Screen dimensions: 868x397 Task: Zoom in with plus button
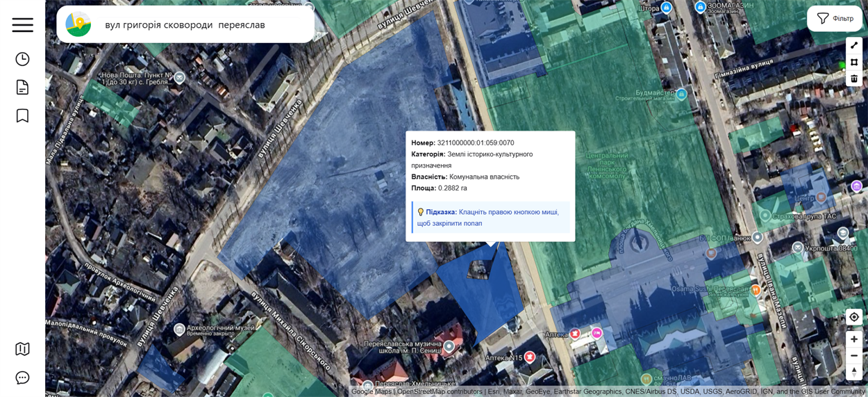pyautogui.click(x=854, y=339)
